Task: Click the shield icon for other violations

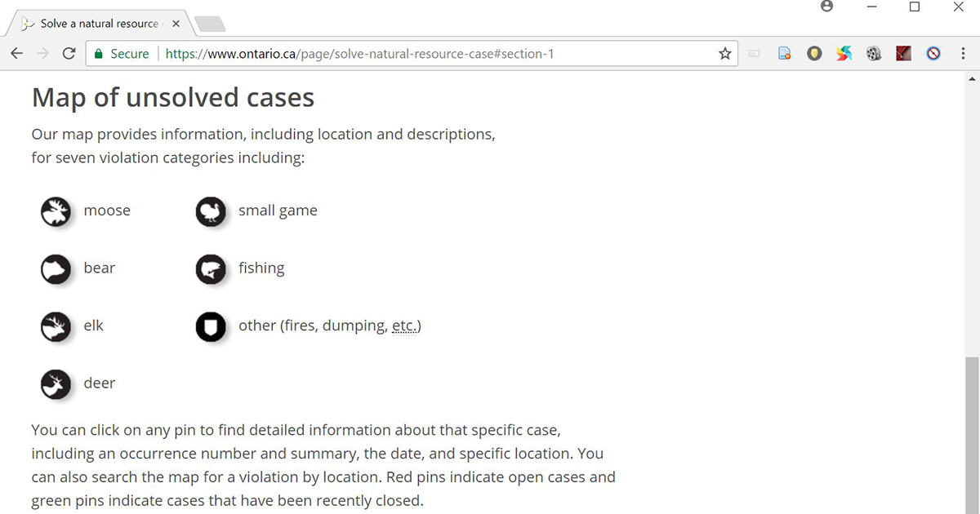Action: pyautogui.click(x=211, y=326)
